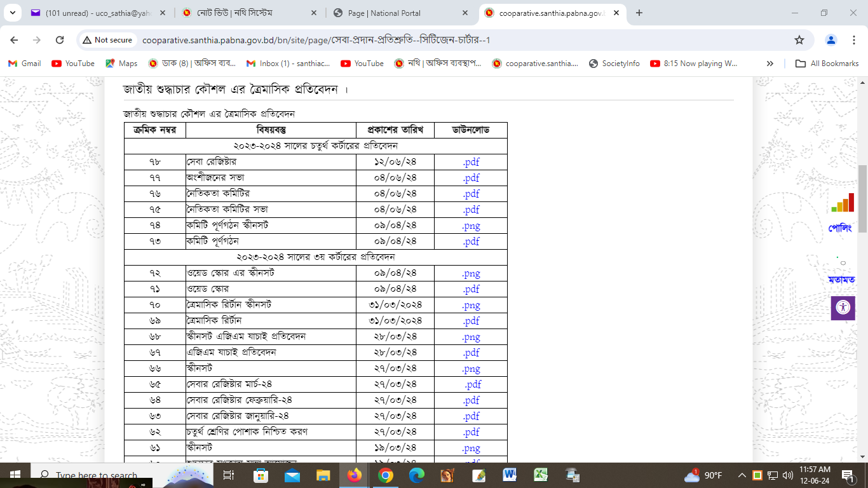Click the polling bar chart icon
This screenshot has height=488, width=868.
pos(843,203)
